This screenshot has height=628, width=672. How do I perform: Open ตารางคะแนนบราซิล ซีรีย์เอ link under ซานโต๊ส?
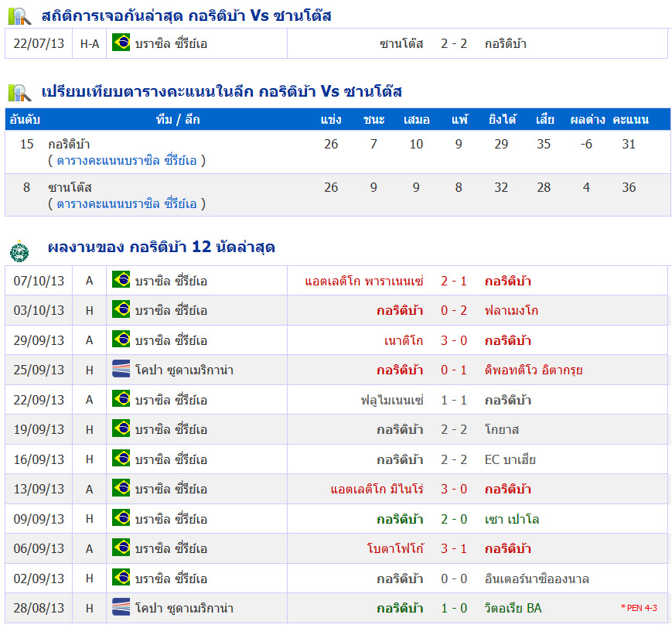[x=127, y=203]
